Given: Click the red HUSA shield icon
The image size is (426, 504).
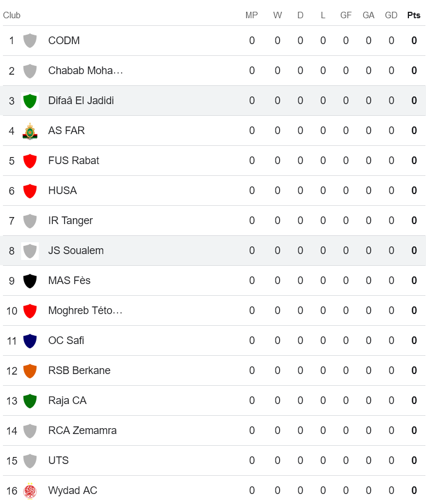Looking at the screenshot, I should click(29, 191).
